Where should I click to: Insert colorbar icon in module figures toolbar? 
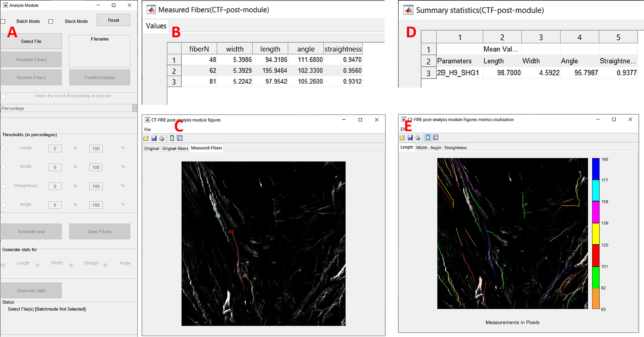[x=172, y=138]
